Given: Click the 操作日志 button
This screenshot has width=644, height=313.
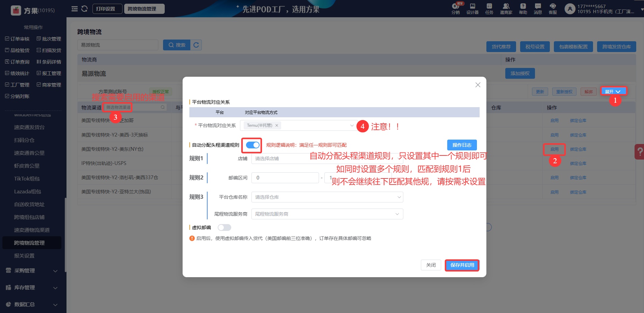Looking at the screenshot, I should [462, 145].
